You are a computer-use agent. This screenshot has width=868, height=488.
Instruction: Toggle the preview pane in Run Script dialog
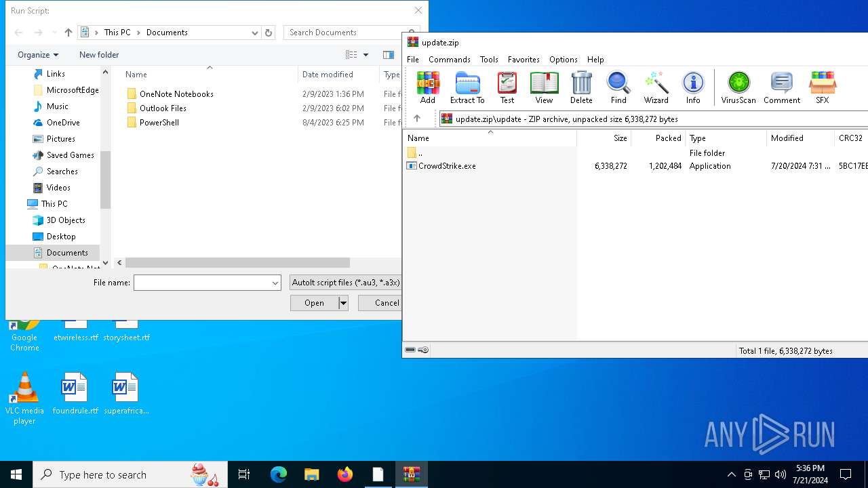(x=389, y=55)
